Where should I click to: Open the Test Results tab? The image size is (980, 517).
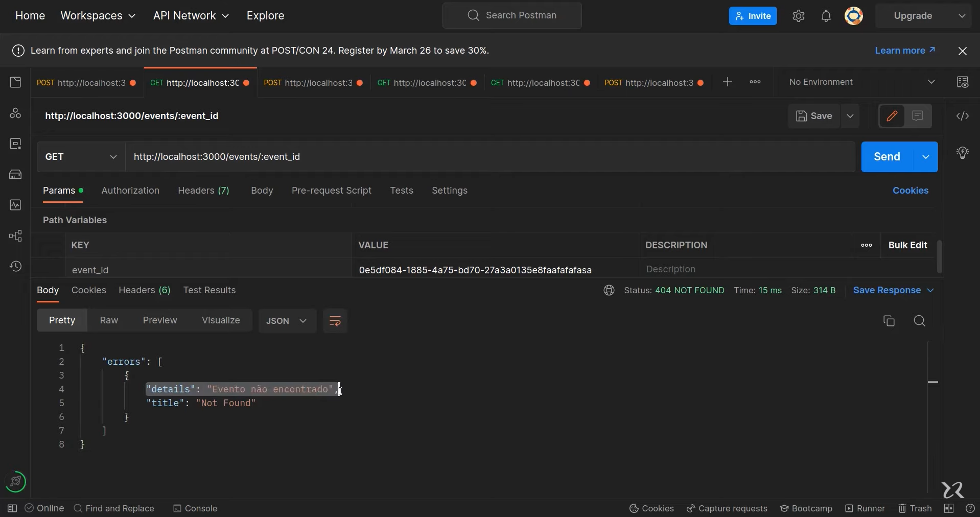tap(209, 290)
